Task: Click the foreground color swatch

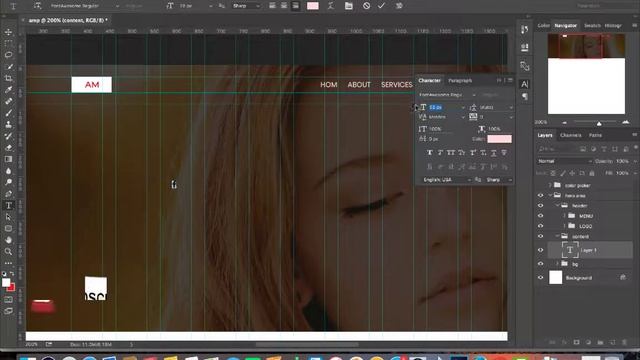Action: point(6,282)
